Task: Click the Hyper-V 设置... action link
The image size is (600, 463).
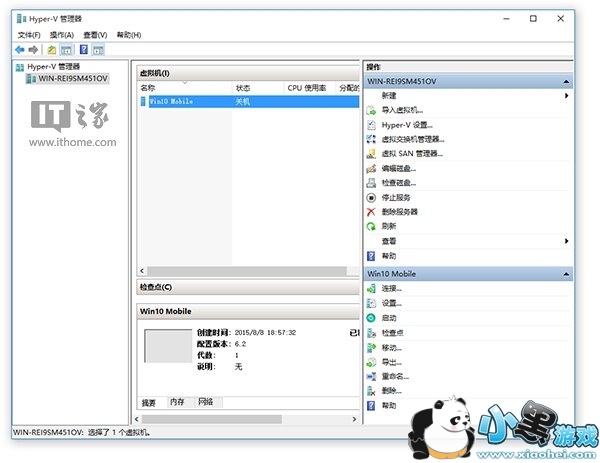Action: [x=407, y=125]
